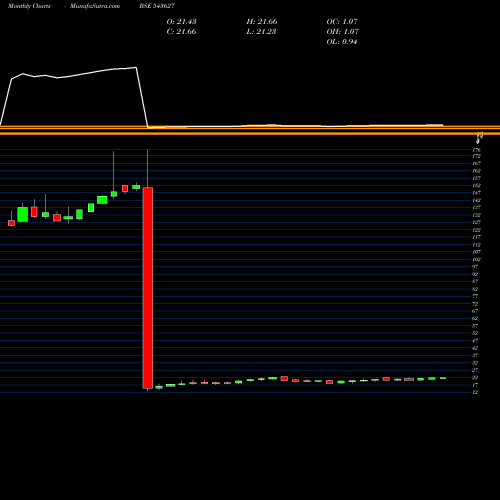500x500 pixels.
Task: Click the low value "L: 21.23"
Action: 261,31
